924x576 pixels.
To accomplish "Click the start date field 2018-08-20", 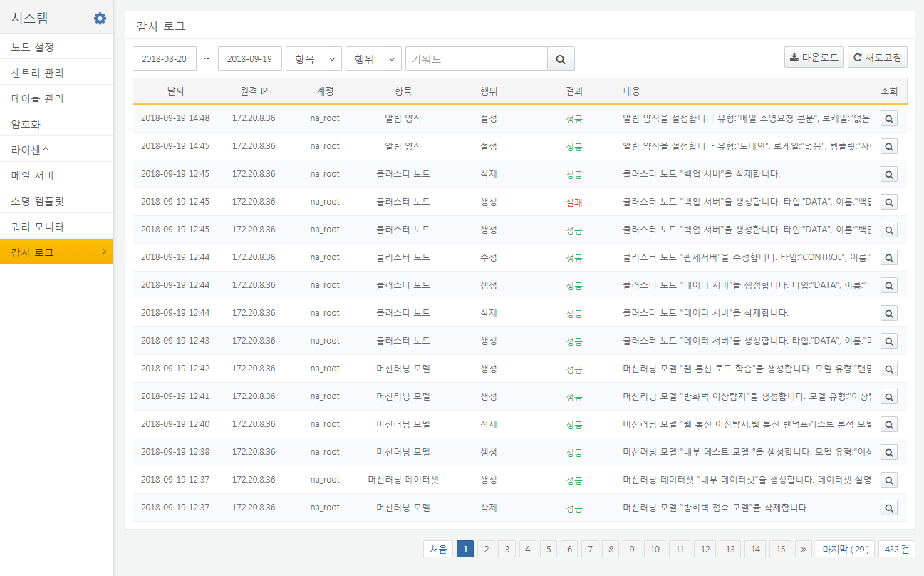I will pos(165,58).
